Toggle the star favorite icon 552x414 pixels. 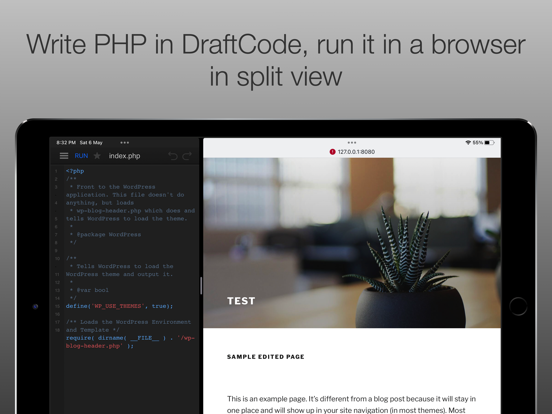pos(97,156)
